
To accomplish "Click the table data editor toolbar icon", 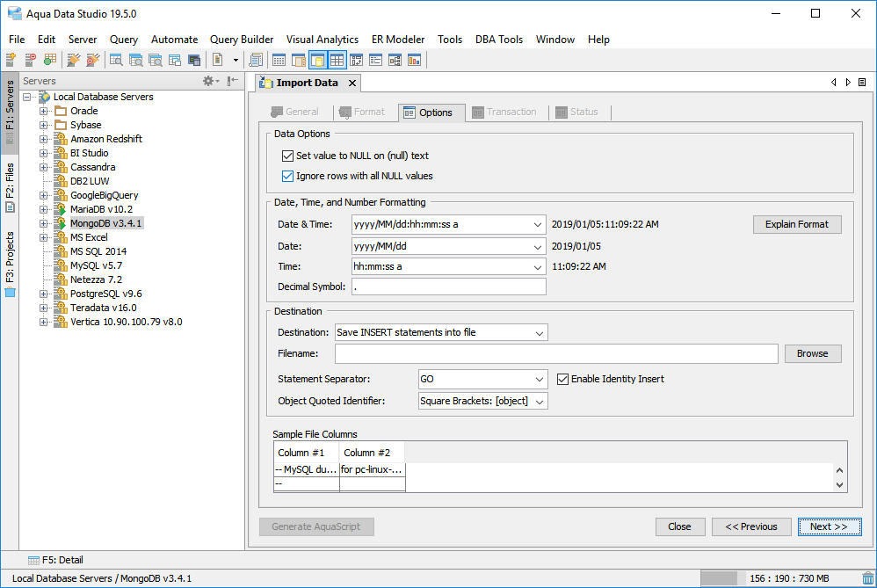I will 279,60.
